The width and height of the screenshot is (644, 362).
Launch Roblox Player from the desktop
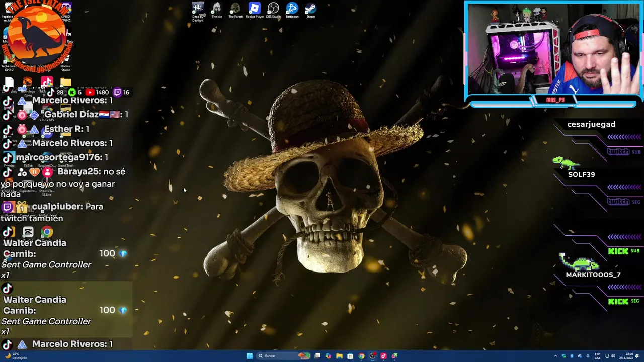point(254,11)
